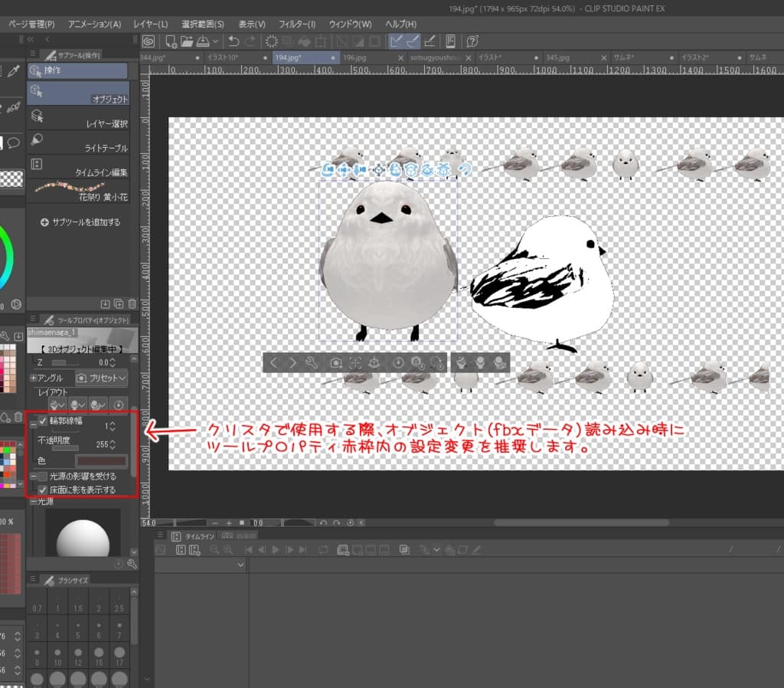Click the Open file folder icon
Viewport: 784px width, 688px height.
click(x=187, y=41)
